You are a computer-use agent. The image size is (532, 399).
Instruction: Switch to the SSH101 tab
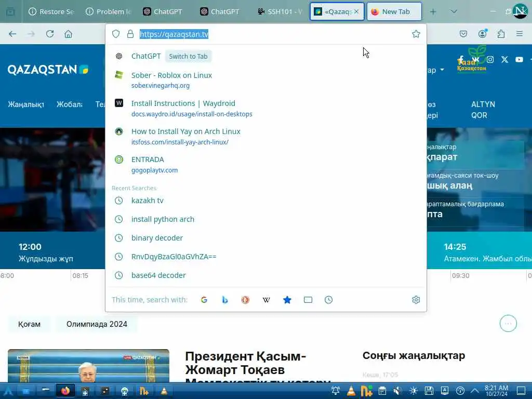[280, 11]
